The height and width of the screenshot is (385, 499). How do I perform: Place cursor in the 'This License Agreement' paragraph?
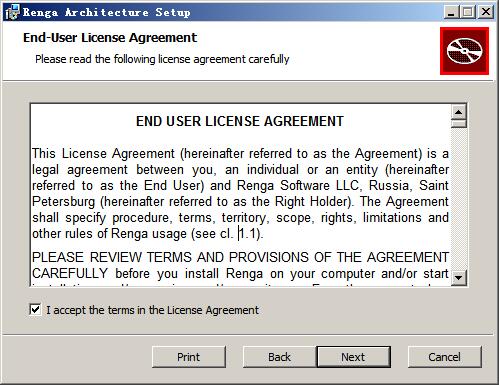coord(240,194)
